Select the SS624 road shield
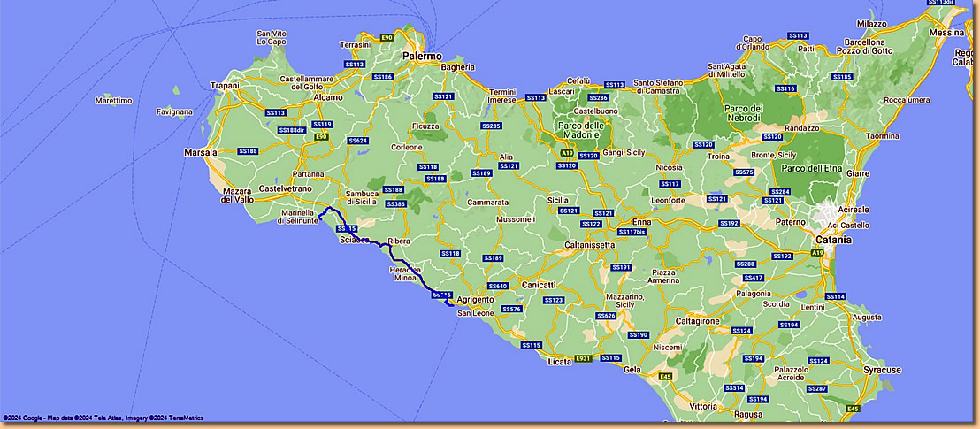The width and height of the screenshot is (980, 429). [x=357, y=141]
